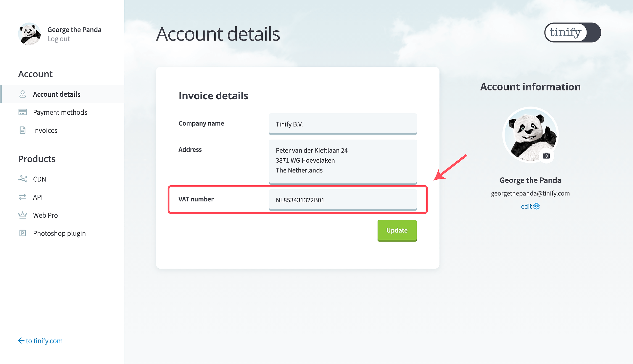Click the API arrows icon
The width and height of the screenshot is (633, 364).
pos(23,197)
